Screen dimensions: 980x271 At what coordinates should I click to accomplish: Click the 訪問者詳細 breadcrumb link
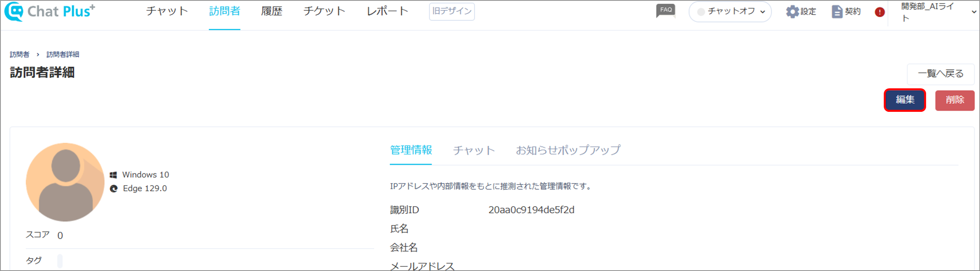point(63,54)
